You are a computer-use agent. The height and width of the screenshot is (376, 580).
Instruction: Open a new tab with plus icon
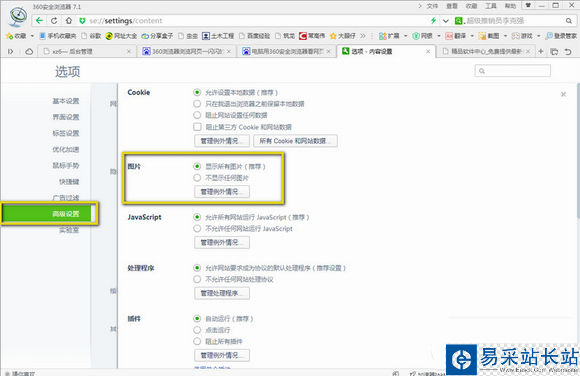541,51
